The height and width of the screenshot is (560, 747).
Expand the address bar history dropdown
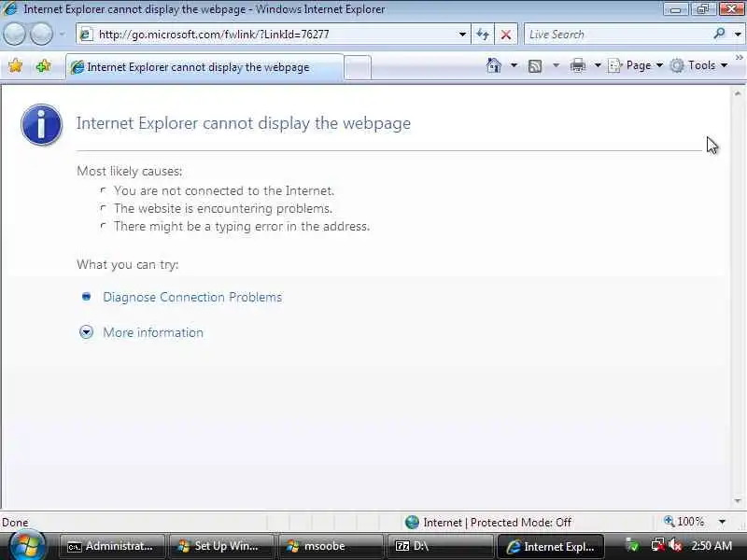462,35
